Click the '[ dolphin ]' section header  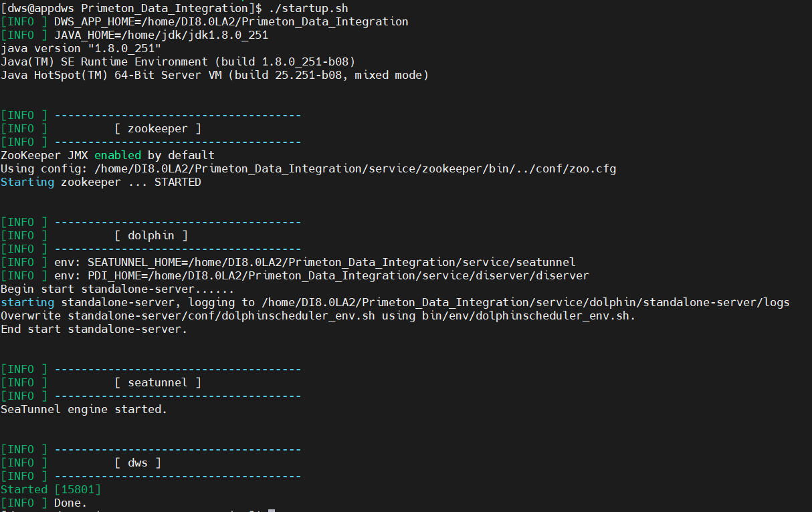(151, 235)
